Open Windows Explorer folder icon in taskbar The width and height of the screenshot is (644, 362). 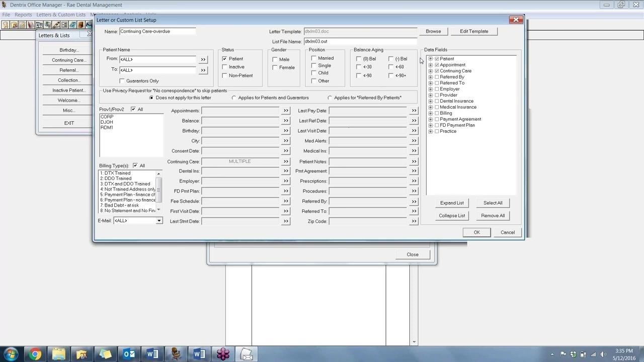(x=58, y=354)
